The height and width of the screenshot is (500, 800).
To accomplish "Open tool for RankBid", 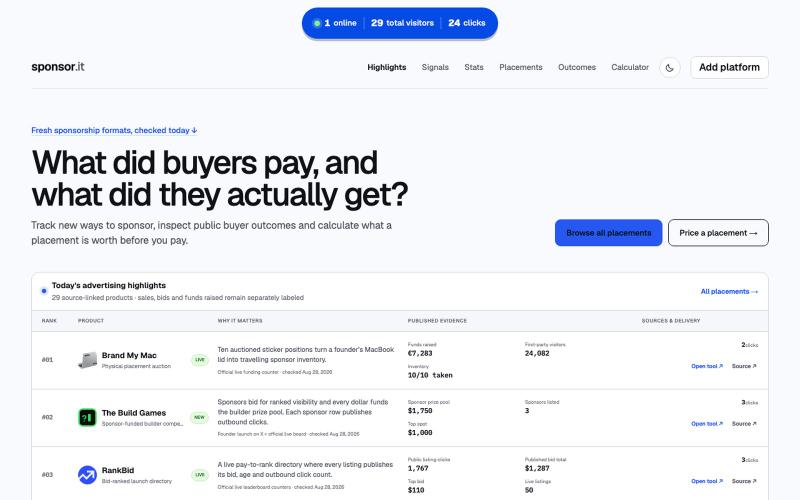I will coord(707,481).
